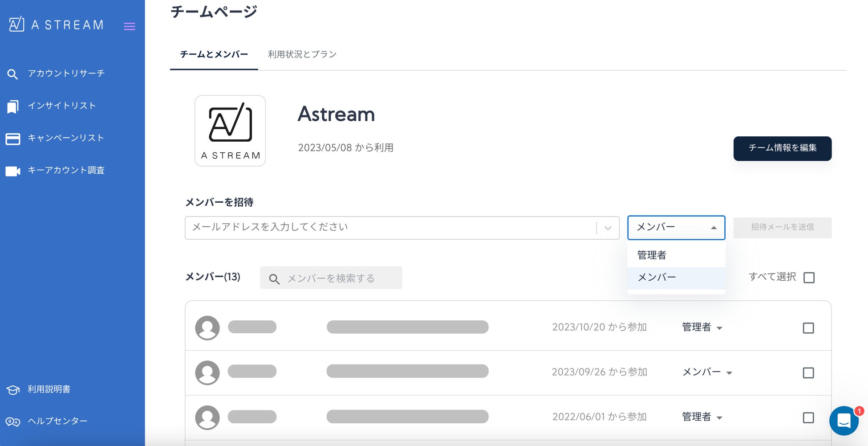The width and height of the screenshot is (868, 446).
Task: Open アカウントリサーチ search icon
Action: click(12, 74)
